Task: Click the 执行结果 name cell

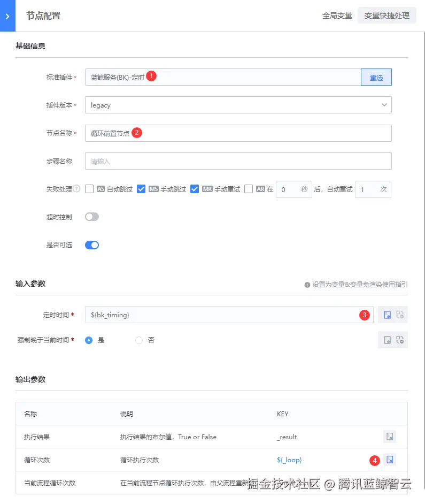Action: pos(37,437)
